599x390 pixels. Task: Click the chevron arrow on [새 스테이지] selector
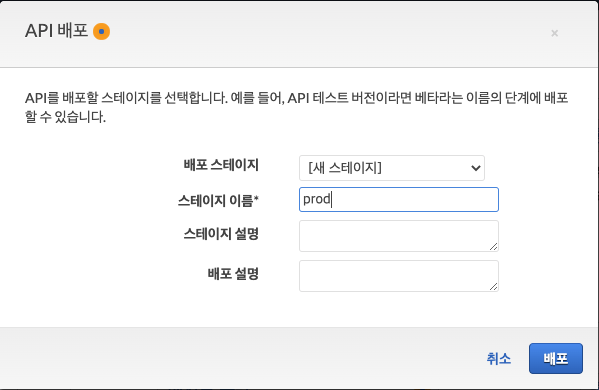(476, 168)
